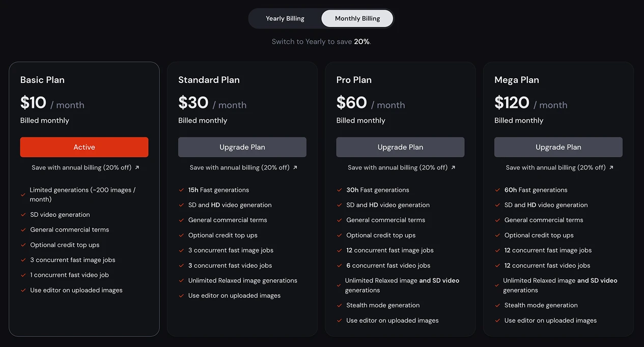Select the Monthly Billing tab
Viewport: 644px width, 347px height.
357,18
